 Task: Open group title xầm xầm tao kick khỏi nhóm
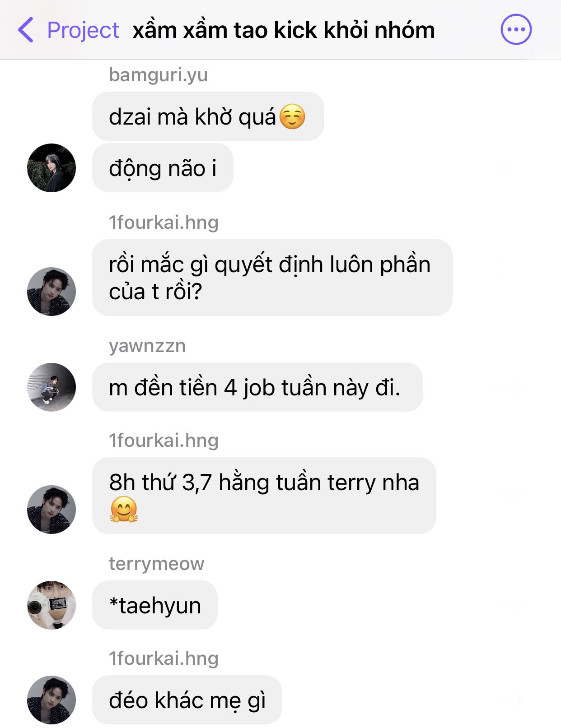[x=284, y=30]
